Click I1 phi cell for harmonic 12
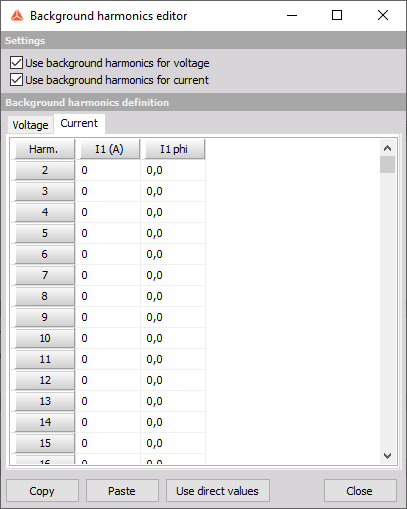This screenshot has width=407, height=509. click(173, 380)
